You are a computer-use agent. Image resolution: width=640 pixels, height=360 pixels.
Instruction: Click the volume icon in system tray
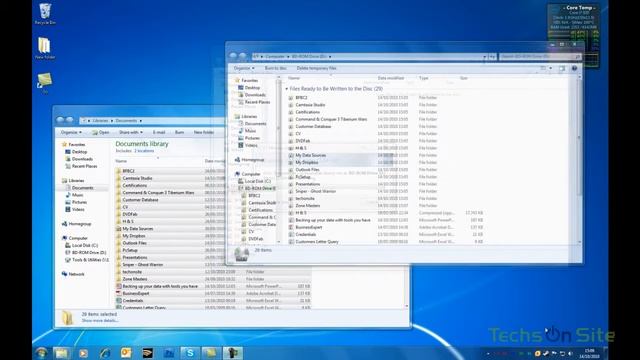click(570, 353)
